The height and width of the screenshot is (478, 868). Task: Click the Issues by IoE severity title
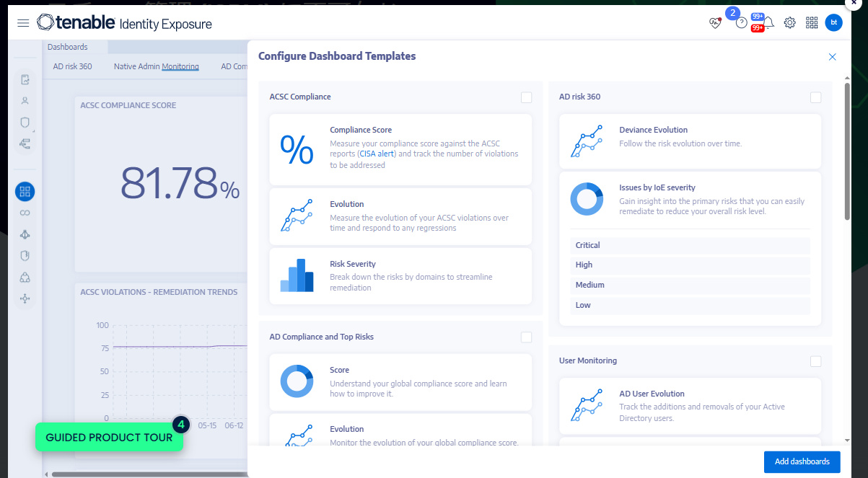pyautogui.click(x=657, y=188)
